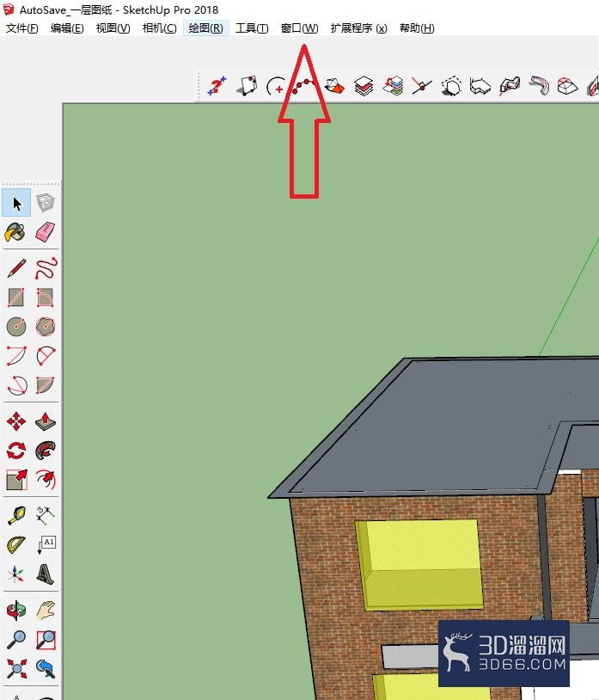The height and width of the screenshot is (700, 599).
Task: Select the Text label tool marked A1
Action: (x=46, y=545)
